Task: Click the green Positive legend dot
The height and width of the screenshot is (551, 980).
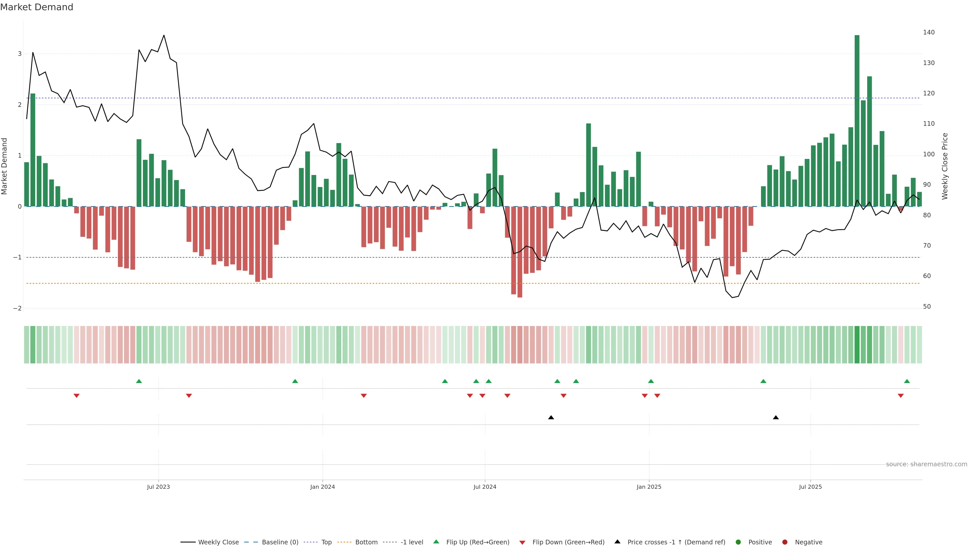Action: [738, 542]
